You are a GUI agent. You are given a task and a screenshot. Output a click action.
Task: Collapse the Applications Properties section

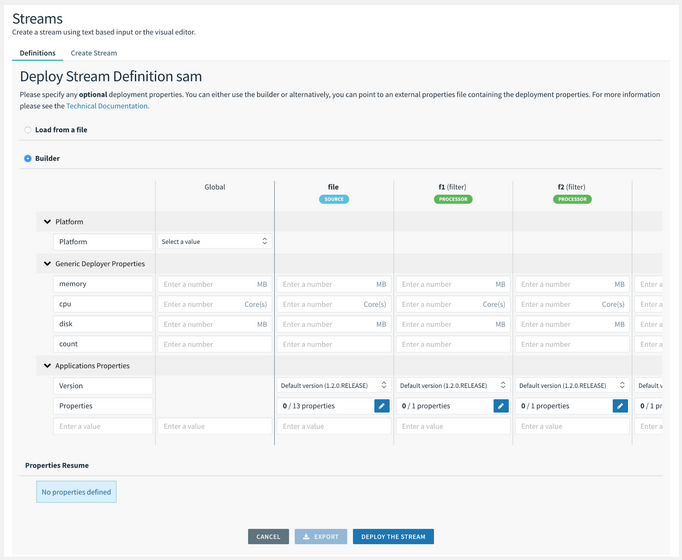click(47, 366)
